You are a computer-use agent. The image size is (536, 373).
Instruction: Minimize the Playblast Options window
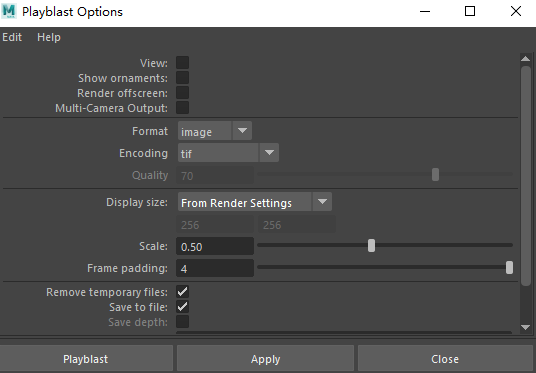(425, 11)
